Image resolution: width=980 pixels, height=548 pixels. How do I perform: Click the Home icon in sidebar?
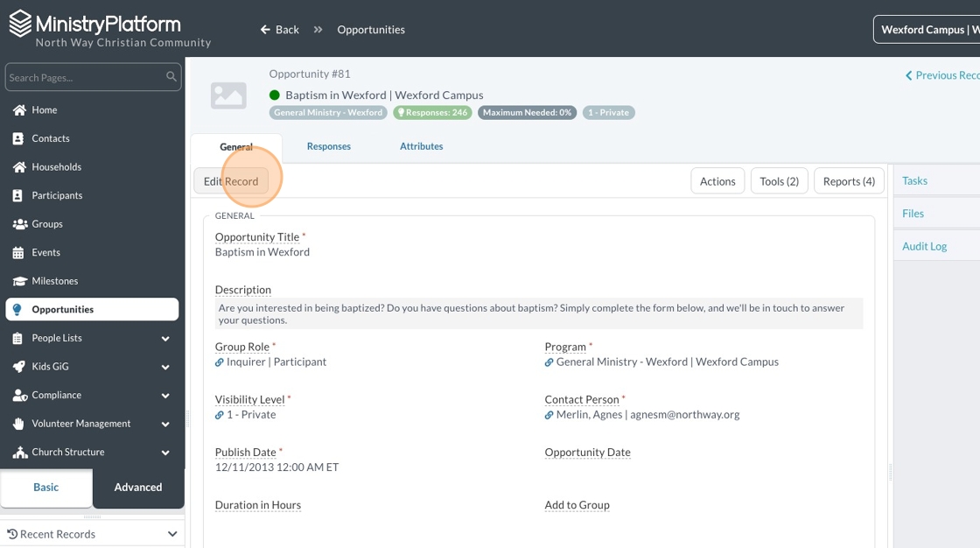(x=18, y=110)
